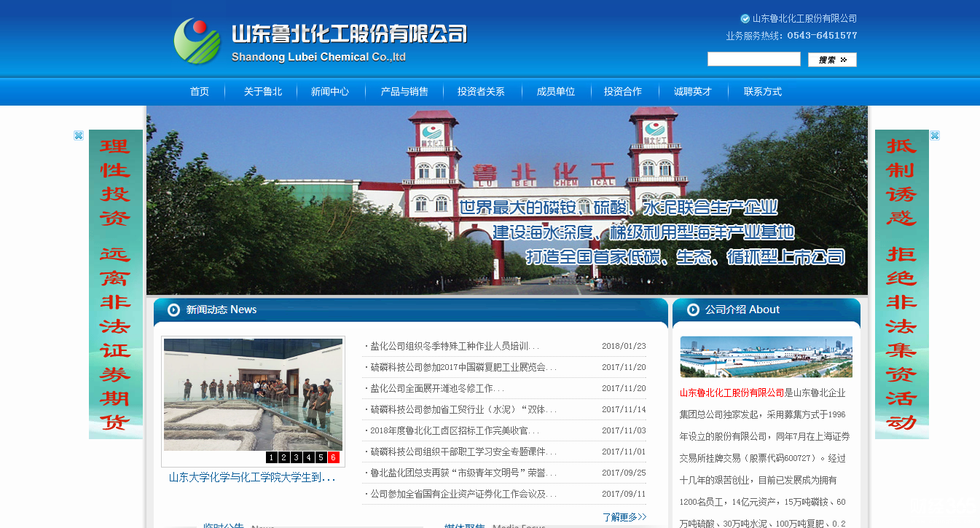Open news 鲁北盐化团总支再获"市级青年文明号"荣誉
980x528 pixels.
[x=463, y=473]
